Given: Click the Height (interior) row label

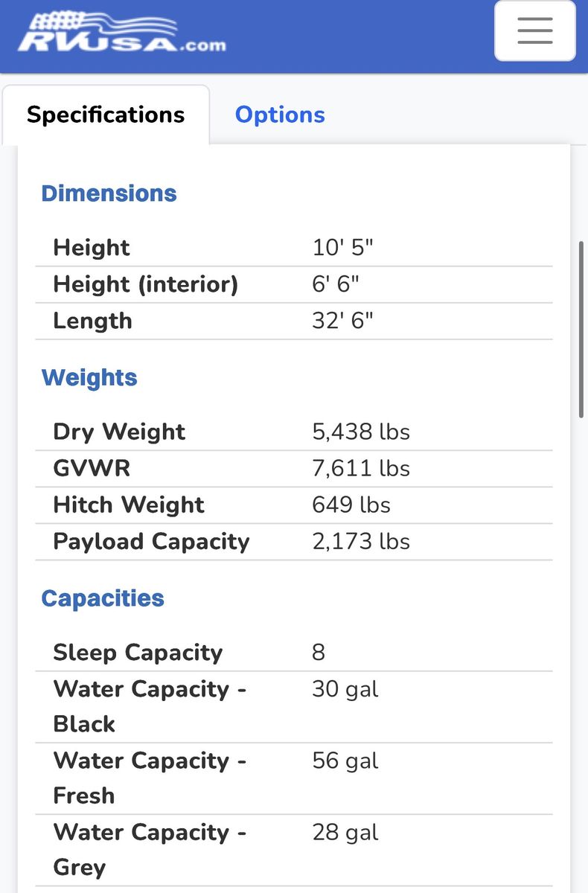Looking at the screenshot, I should click(x=145, y=284).
